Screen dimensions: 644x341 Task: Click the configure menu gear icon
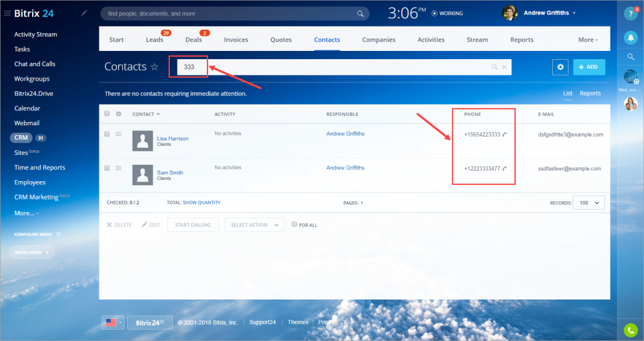coord(58,234)
